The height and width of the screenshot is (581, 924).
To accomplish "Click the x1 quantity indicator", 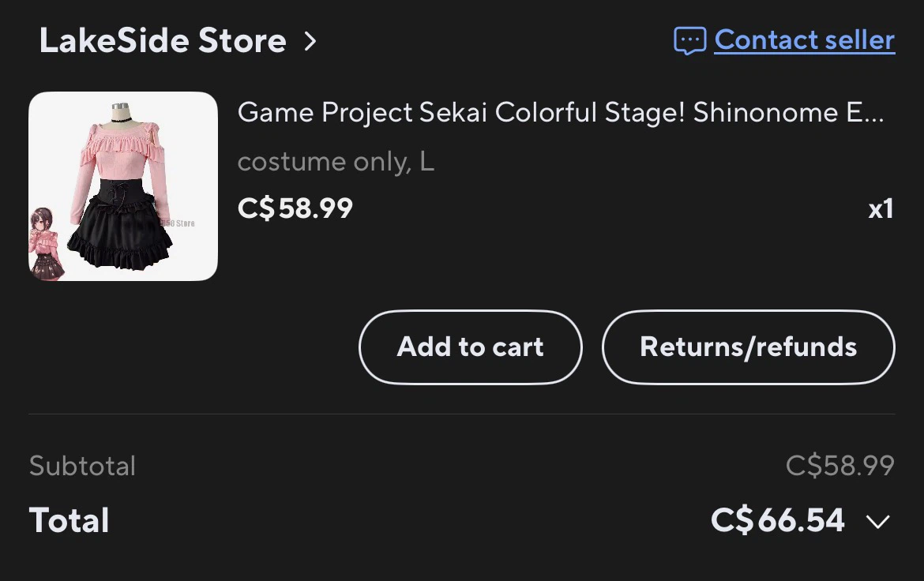I will click(881, 209).
